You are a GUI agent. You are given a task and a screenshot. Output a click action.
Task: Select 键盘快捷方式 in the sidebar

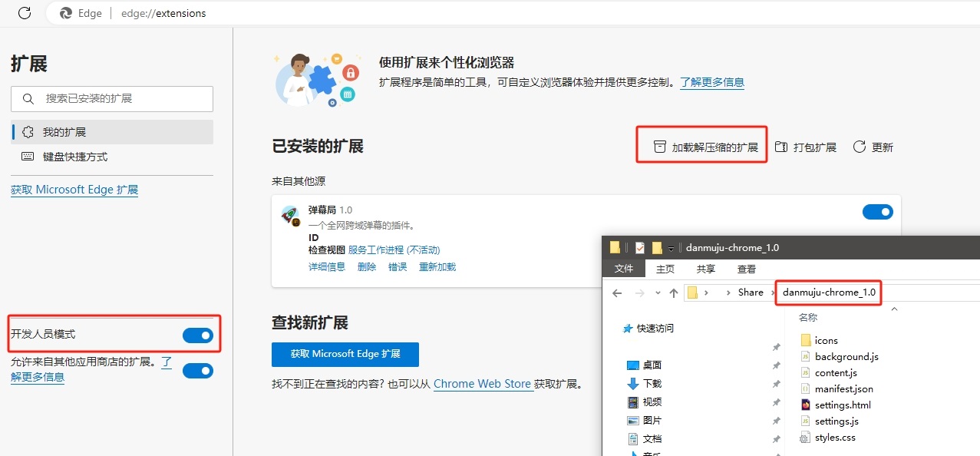click(x=74, y=157)
